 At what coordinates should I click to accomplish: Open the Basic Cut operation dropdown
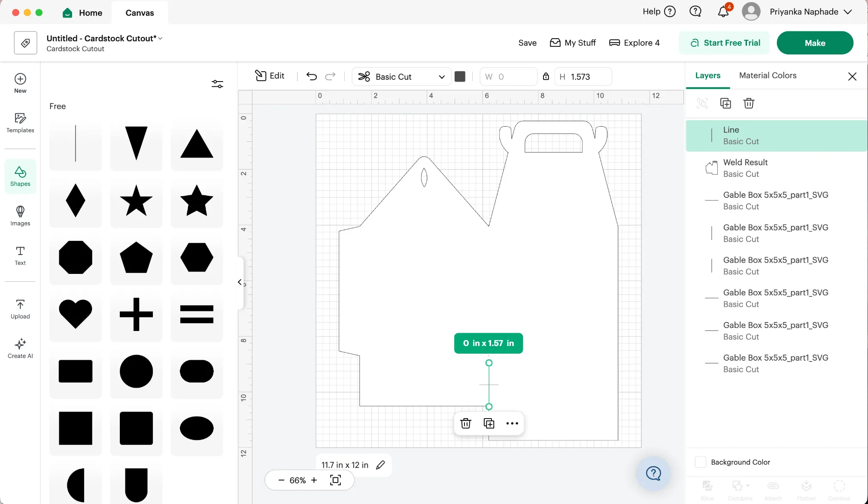coord(401,76)
